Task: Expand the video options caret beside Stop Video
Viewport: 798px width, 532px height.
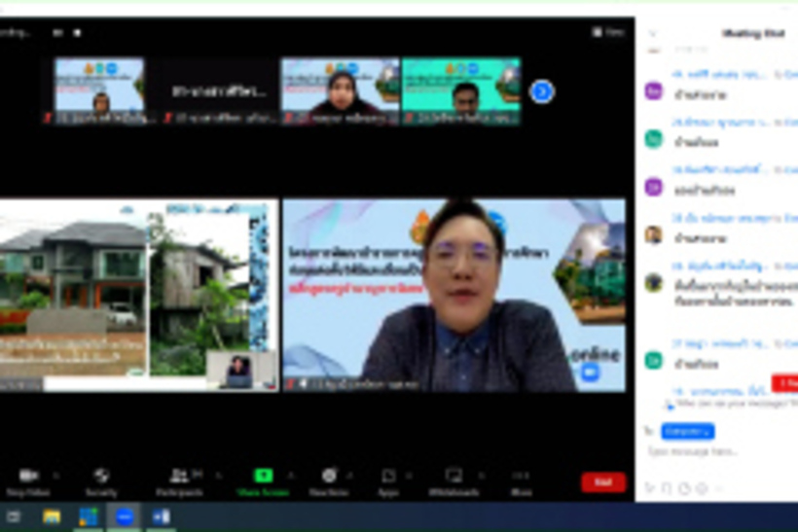Action: pyautogui.click(x=56, y=476)
